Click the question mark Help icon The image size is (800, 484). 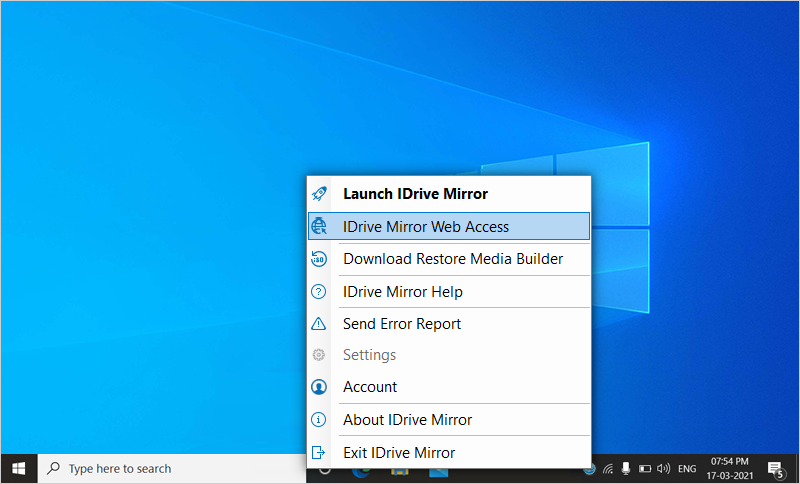pyautogui.click(x=319, y=292)
